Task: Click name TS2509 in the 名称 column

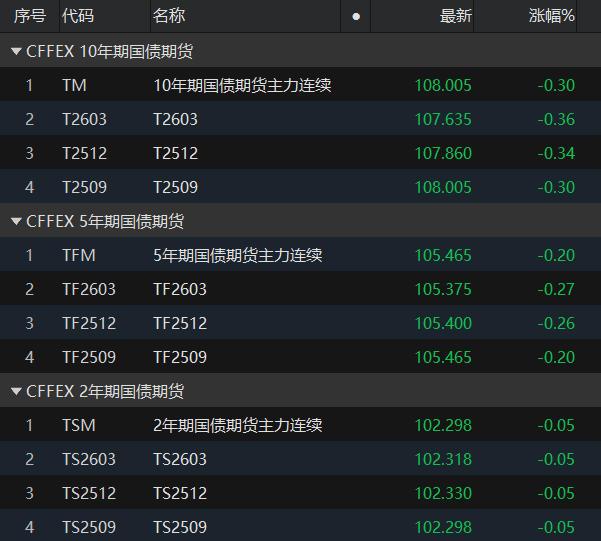Action: [x=180, y=527]
